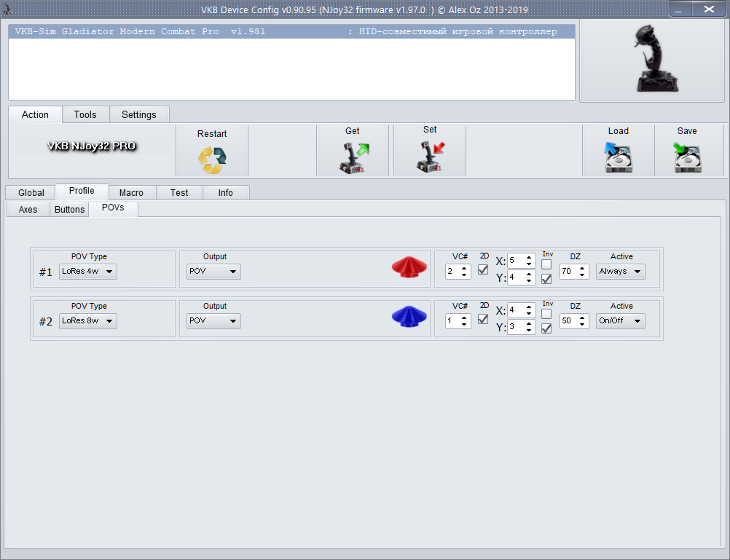Switch to the Buttons tab
This screenshot has height=560, width=730.
(x=70, y=210)
